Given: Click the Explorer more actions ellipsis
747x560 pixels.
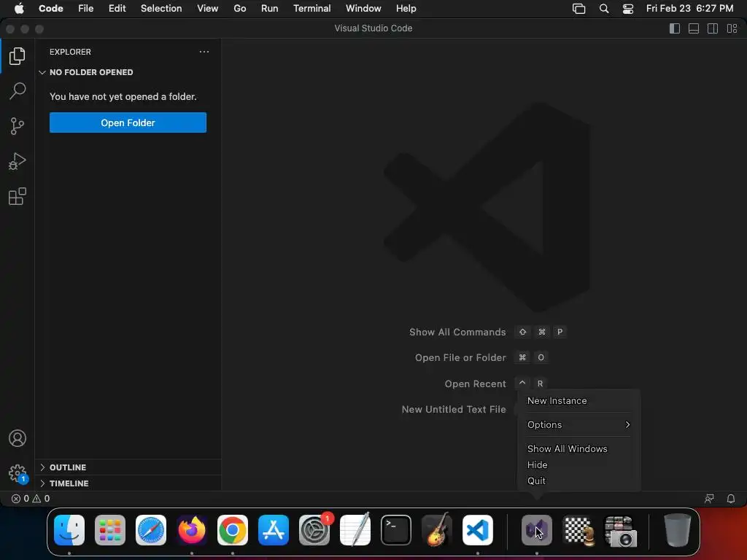Looking at the screenshot, I should [x=204, y=52].
